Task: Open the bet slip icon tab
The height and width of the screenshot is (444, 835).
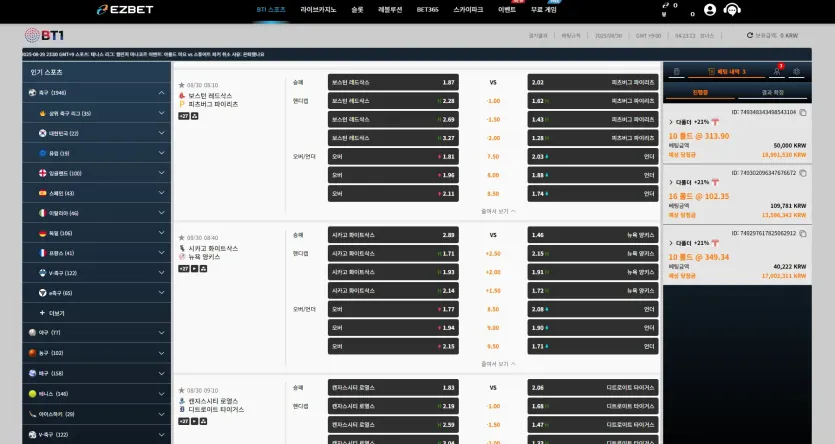Action: 676,71
